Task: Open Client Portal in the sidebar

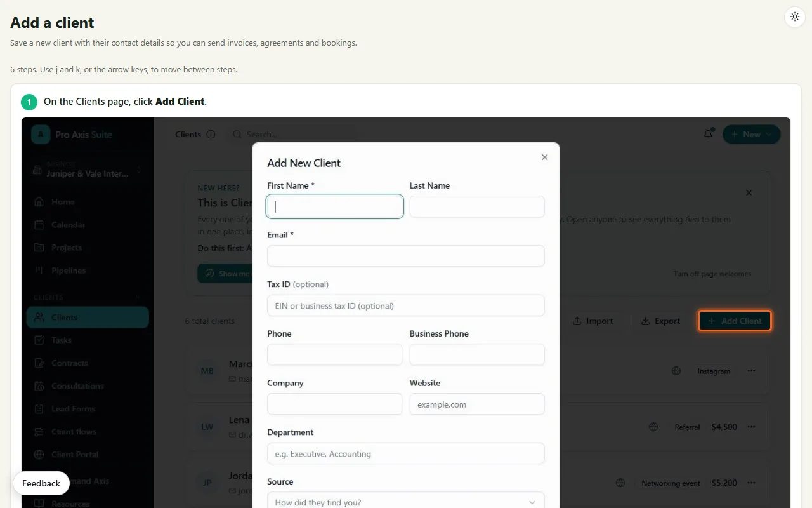Action: click(x=88, y=455)
